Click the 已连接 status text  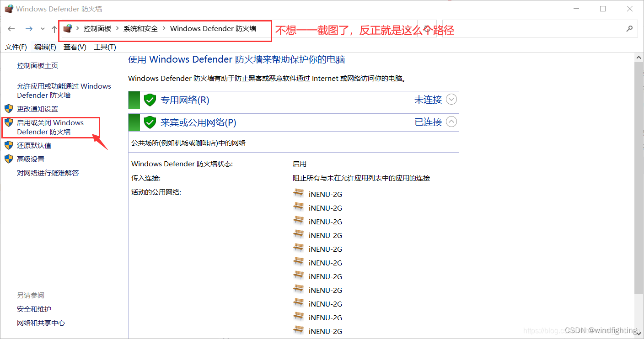pos(428,122)
